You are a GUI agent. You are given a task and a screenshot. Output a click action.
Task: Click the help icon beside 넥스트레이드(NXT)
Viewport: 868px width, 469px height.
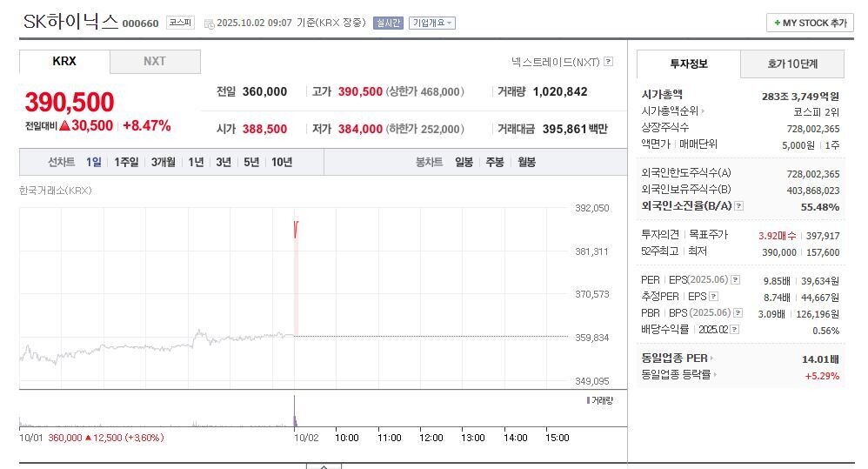(609, 62)
